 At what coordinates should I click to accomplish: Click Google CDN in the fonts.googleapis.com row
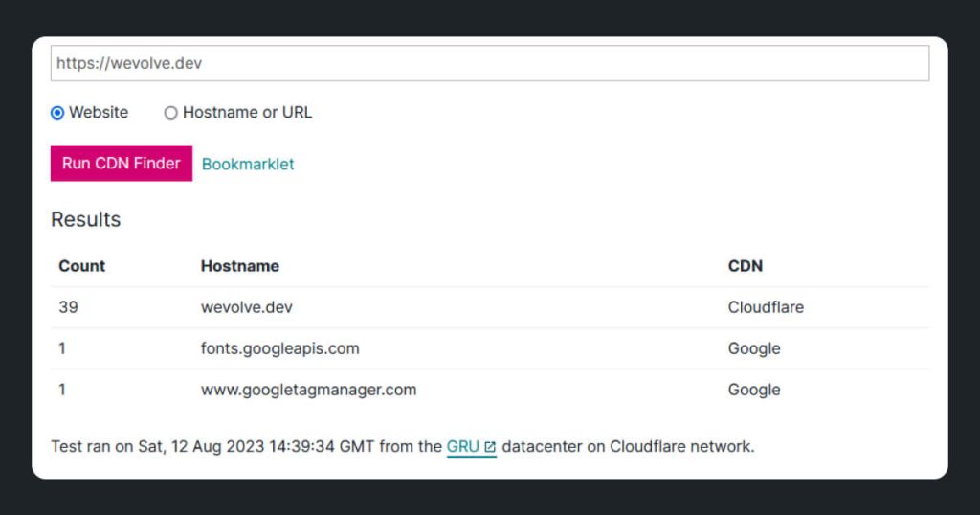(754, 348)
